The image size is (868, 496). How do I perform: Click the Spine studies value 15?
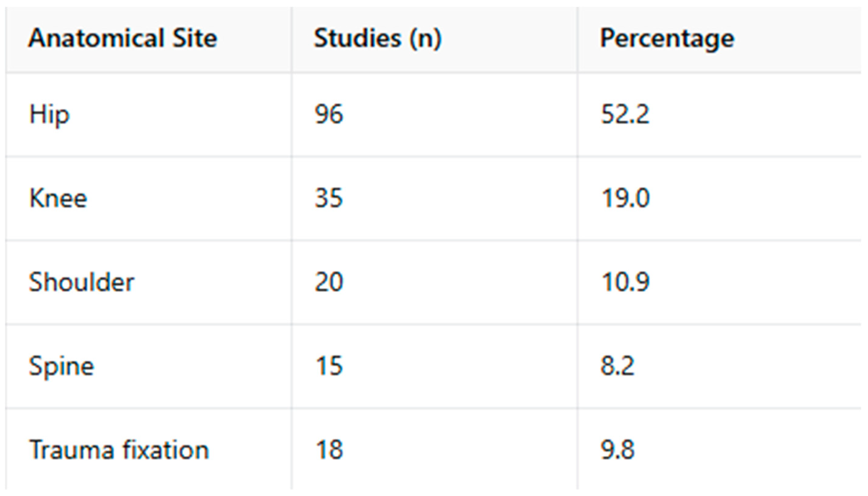tap(329, 366)
